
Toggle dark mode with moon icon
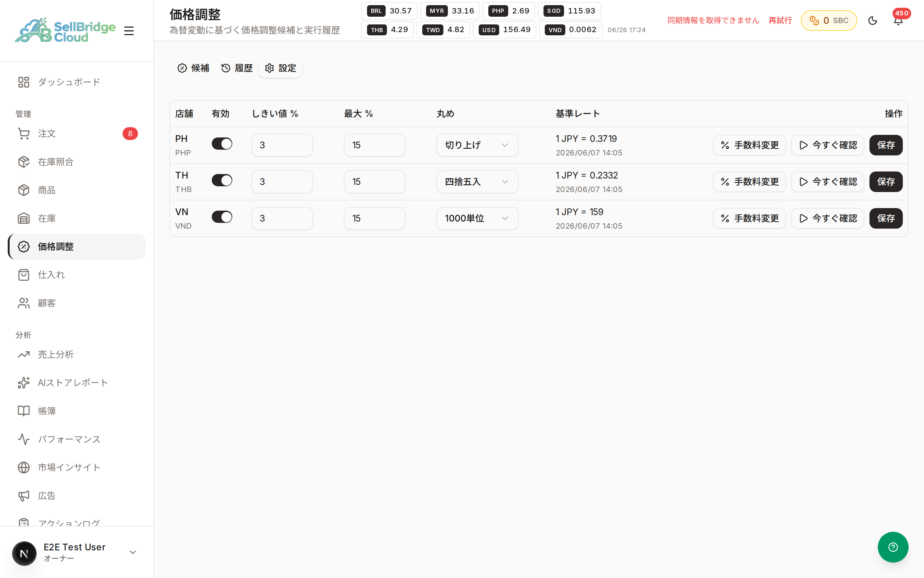[x=872, y=20]
